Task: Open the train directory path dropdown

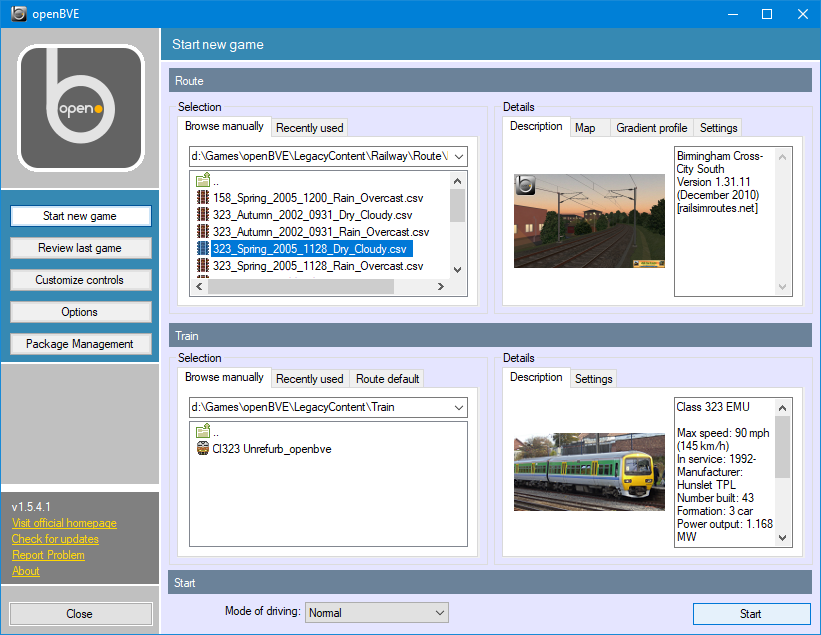Action: click(457, 407)
